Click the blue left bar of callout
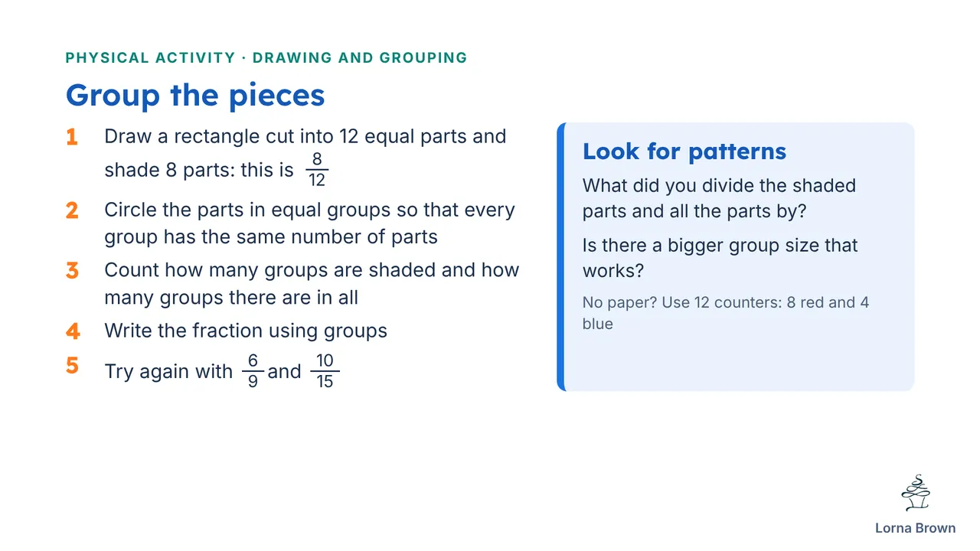The width and height of the screenshot is (980, 551). click(560, 257)
